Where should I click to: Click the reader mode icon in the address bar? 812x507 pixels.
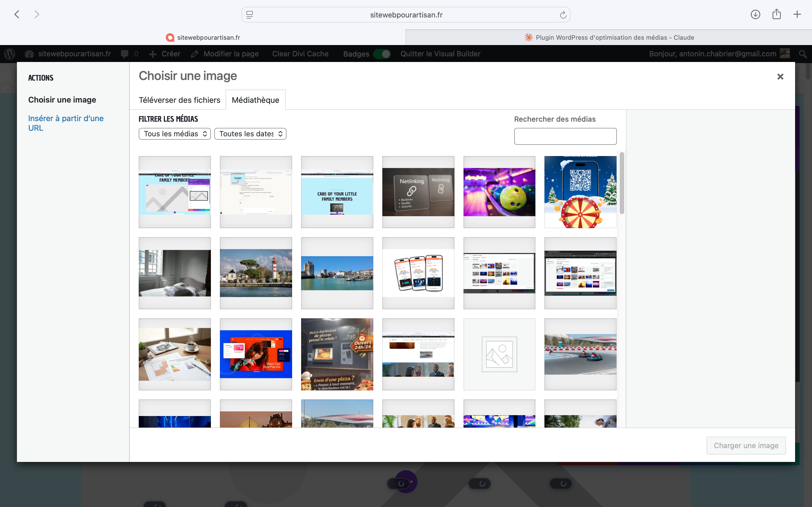coord(250,15)
